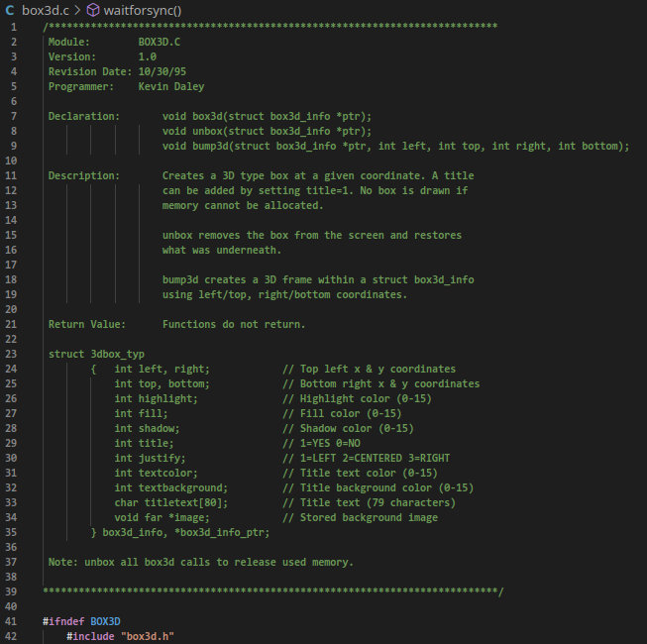Open the box3d.c breadcrumb item

tap(44, 9)
